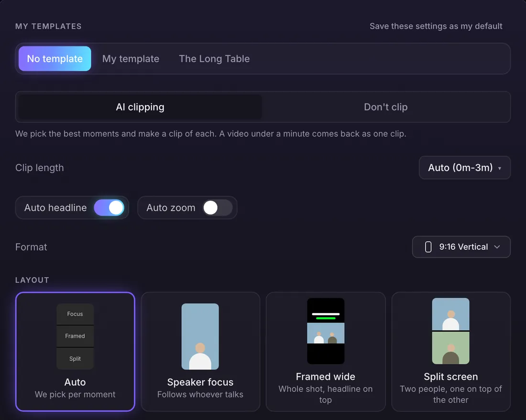The height and width of the screenshot is (420, 526).
Task: Click the Framed wide preview thumbnail
Action: [x=325, y=331]
